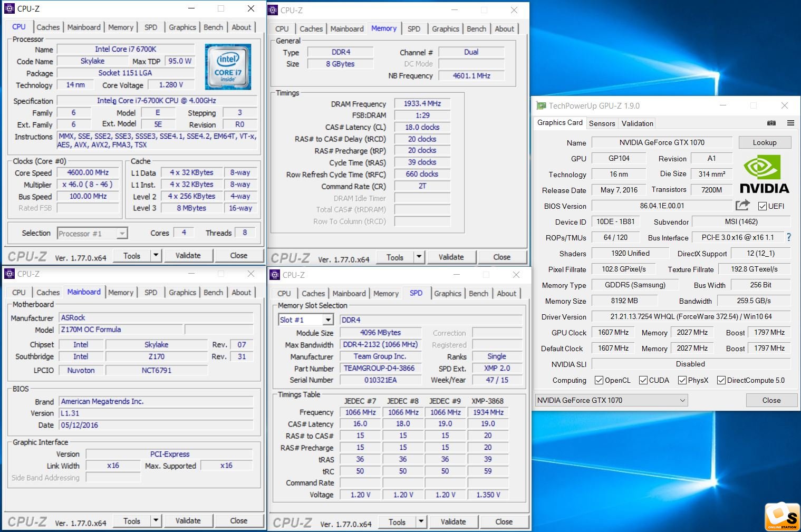Switch to GPU-Z Sensors tab
The image size is (801, 532).
(x=602, y=123)
